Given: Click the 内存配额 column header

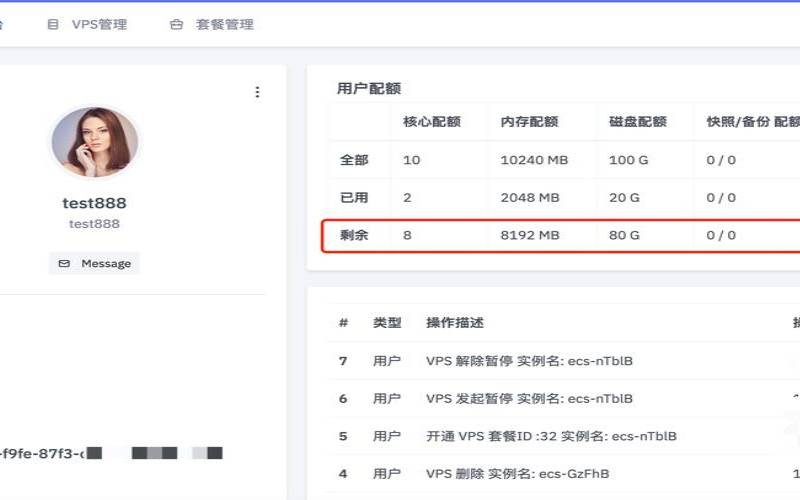Looking at the screenshot, I should (529, 122).
